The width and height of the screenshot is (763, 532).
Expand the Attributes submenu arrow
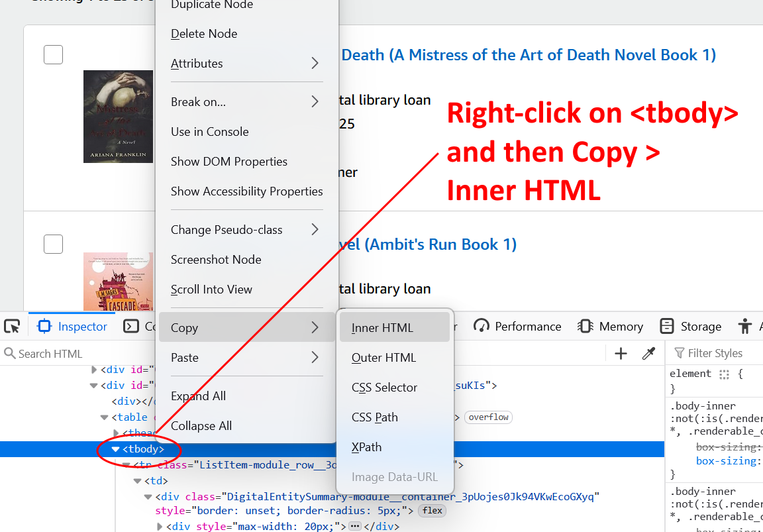315,64
